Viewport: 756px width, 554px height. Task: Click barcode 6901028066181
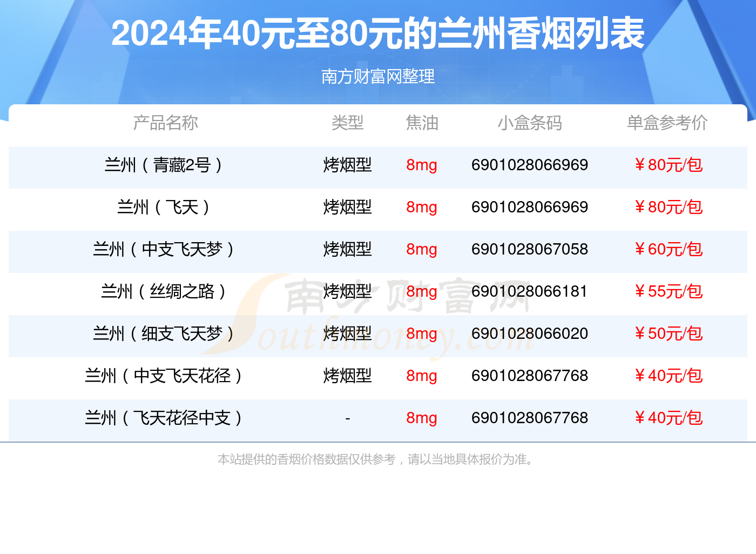530,291
